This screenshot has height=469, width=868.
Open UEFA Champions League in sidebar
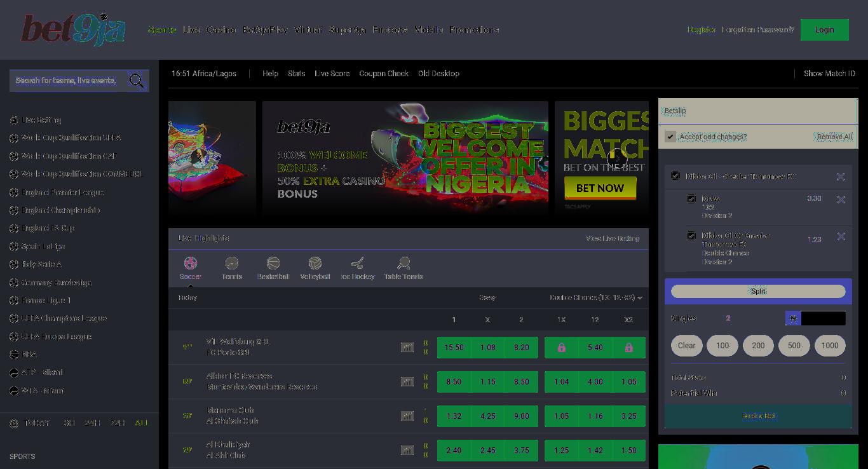[x=64, y=318]
